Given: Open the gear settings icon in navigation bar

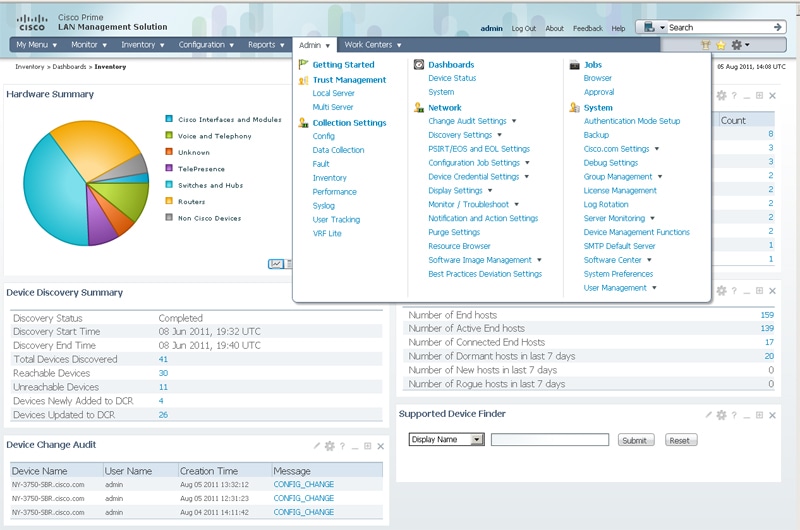Looking at the screenshot, I should click(x=737, y=45).
